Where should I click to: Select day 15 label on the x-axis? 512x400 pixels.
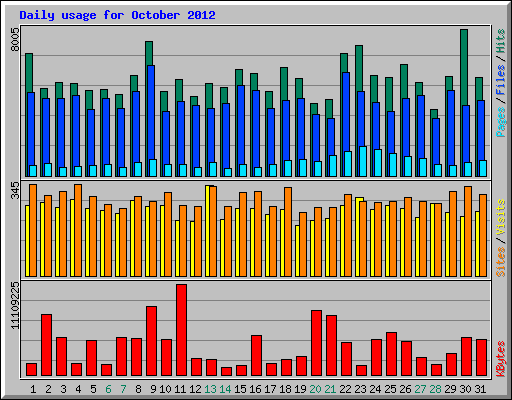pyautogui.click(x=240, y=389)
